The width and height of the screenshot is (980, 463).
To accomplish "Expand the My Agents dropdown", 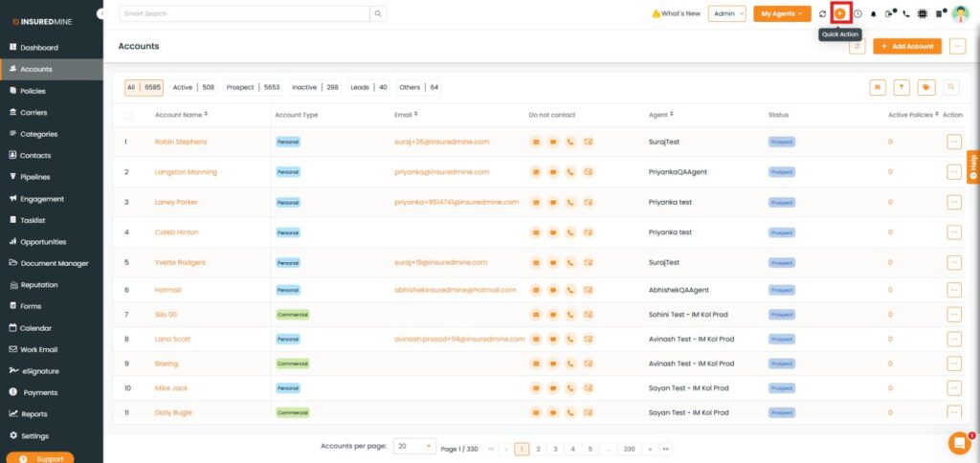I will (782, 13).
